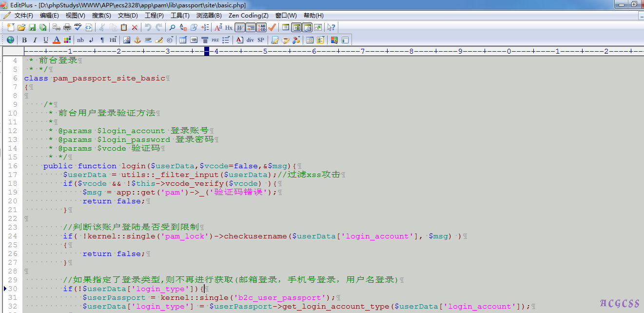
Task: Open the font color picker
Action: point(57,40)
